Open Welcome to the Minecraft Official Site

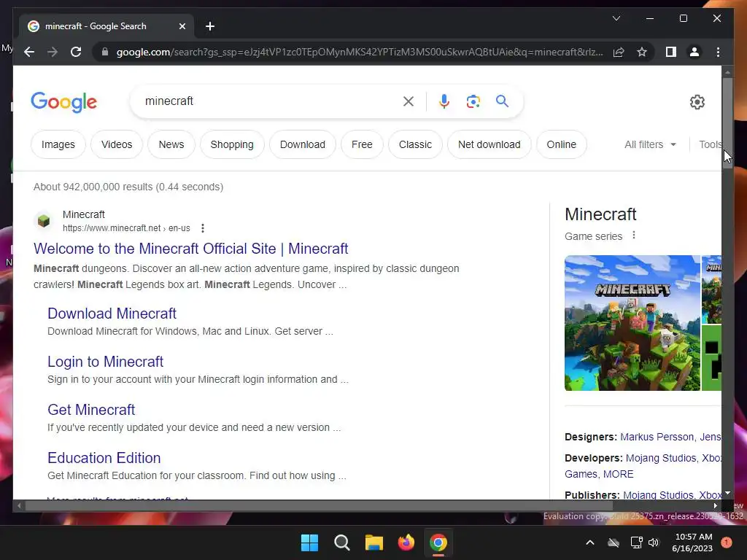pyautogui.click(x=190, y=249)
